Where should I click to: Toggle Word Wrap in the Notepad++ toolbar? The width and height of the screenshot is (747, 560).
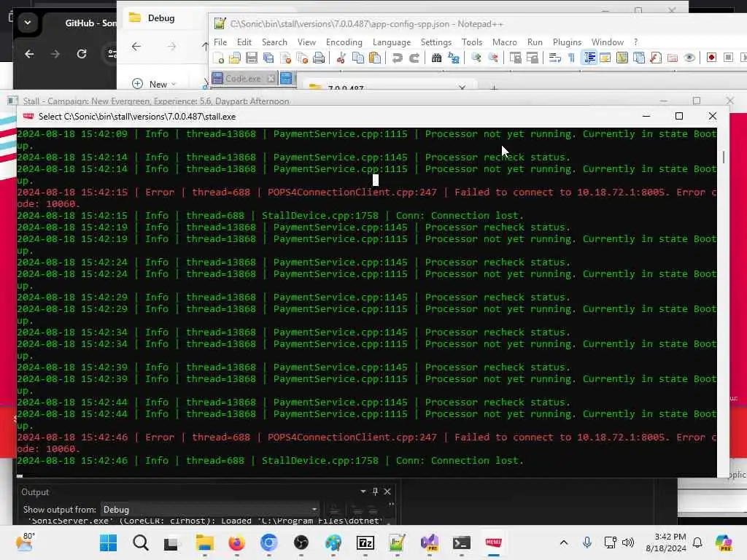tap(554, 58)
